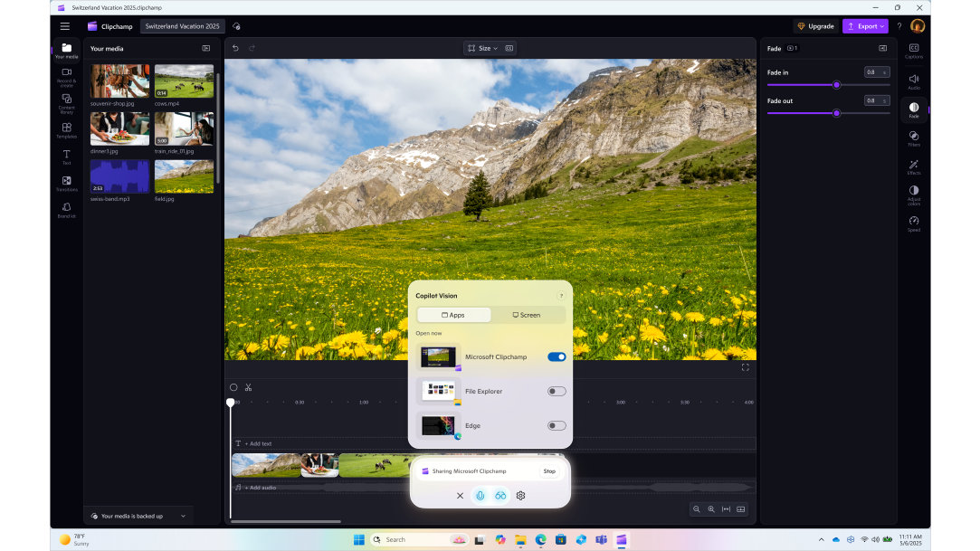Image resolution: width=980 pixels, height=551 pixels.
Task: Select the cows.mp4 thumbnail
Action: 184,81
